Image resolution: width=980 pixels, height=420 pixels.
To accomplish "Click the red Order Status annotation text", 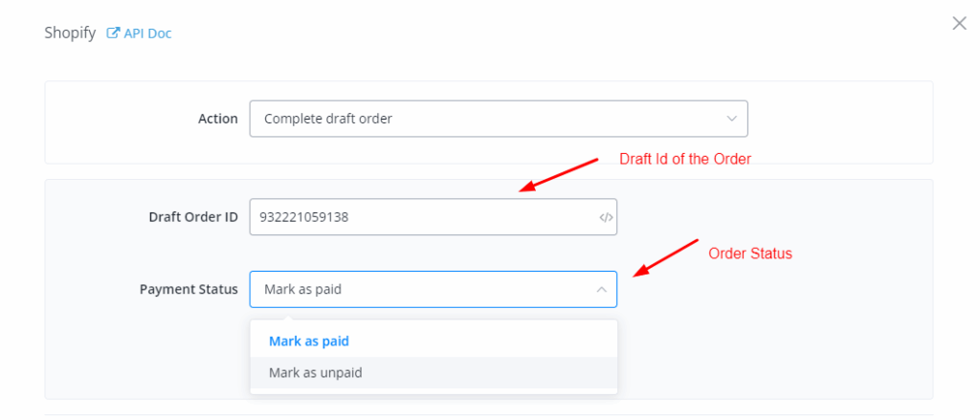I will (750, 254).
